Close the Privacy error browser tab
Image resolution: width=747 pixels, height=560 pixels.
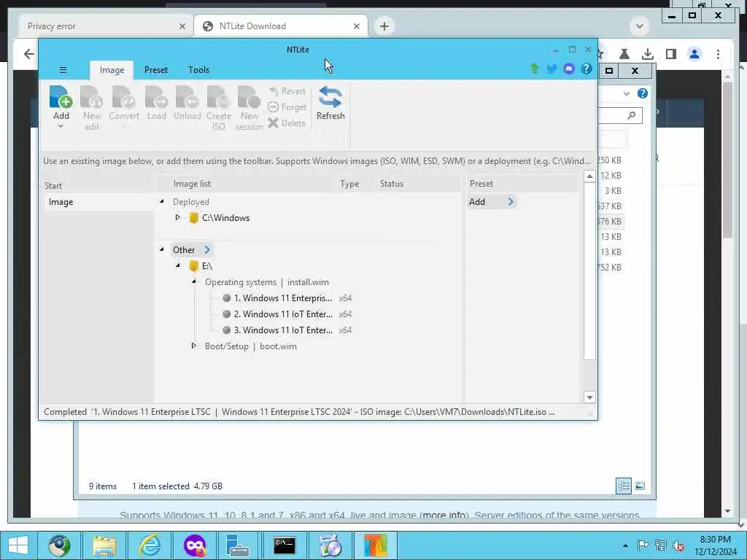(x=182, y=26)
